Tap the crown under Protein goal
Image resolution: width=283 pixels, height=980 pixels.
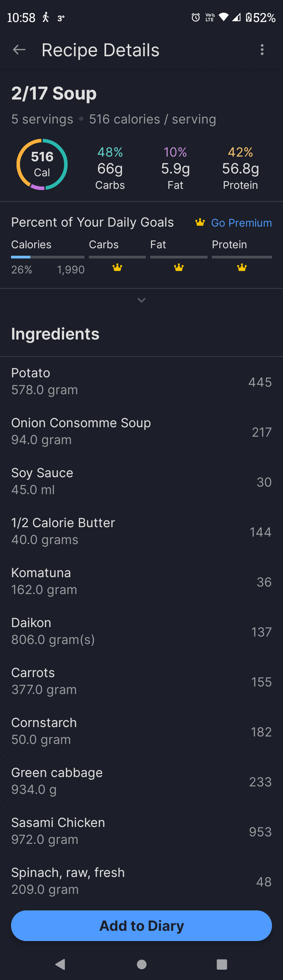click(242, 267)
